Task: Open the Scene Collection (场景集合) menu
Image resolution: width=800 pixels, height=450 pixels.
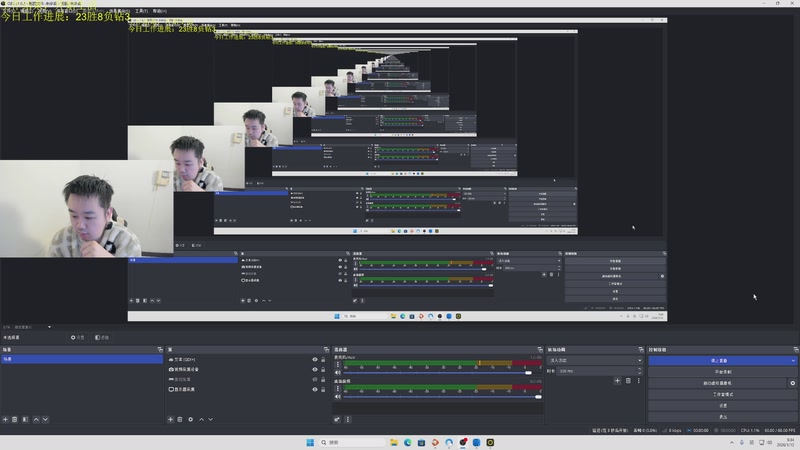Action: tap(120, 11)
